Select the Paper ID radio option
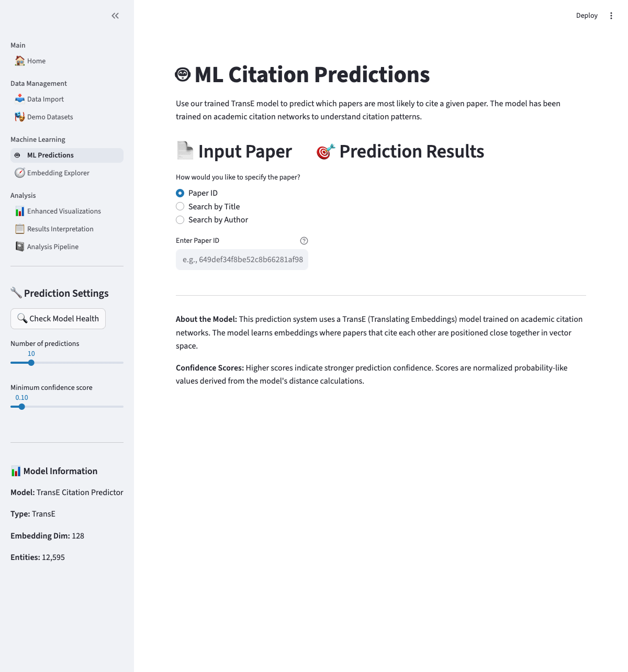This screenshot has width=628, height=672. pos(180,193)
